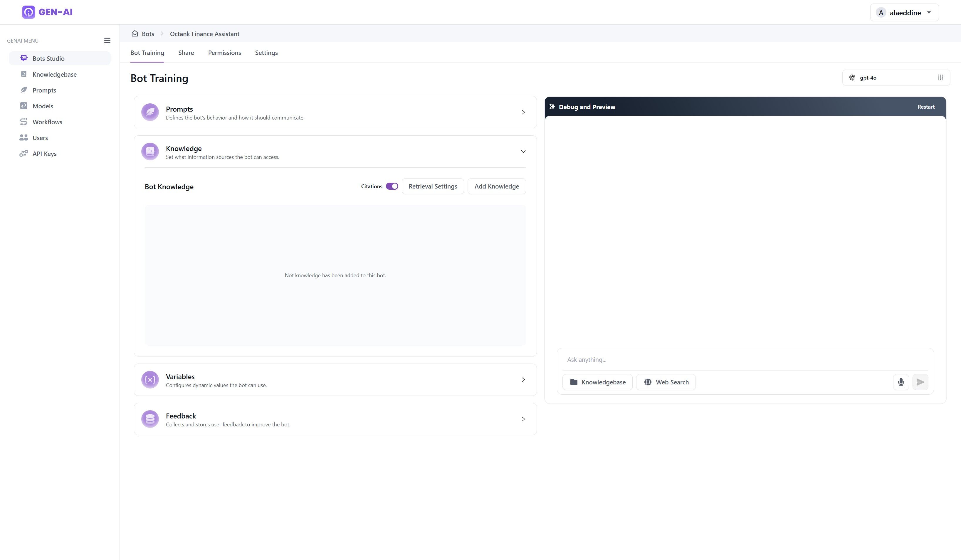Expand the Prompts section
The image size is (961, 560).
(x=335, y=112)
